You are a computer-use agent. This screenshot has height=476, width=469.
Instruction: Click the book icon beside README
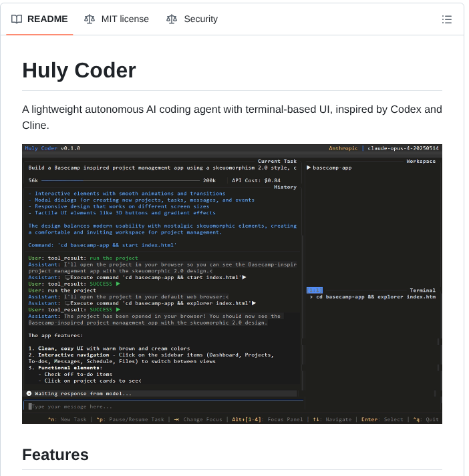[x=17, y=19]
